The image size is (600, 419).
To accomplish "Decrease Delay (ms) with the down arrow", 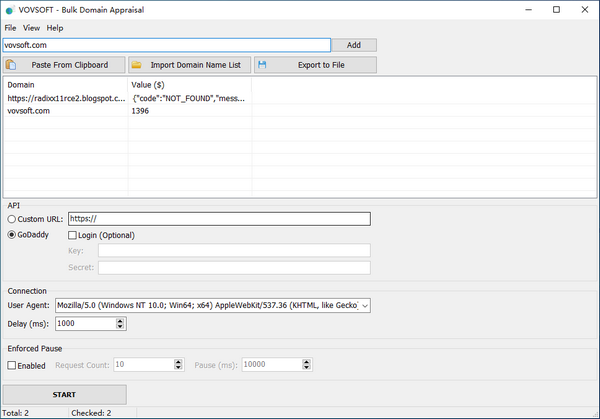I will point(121,327).
